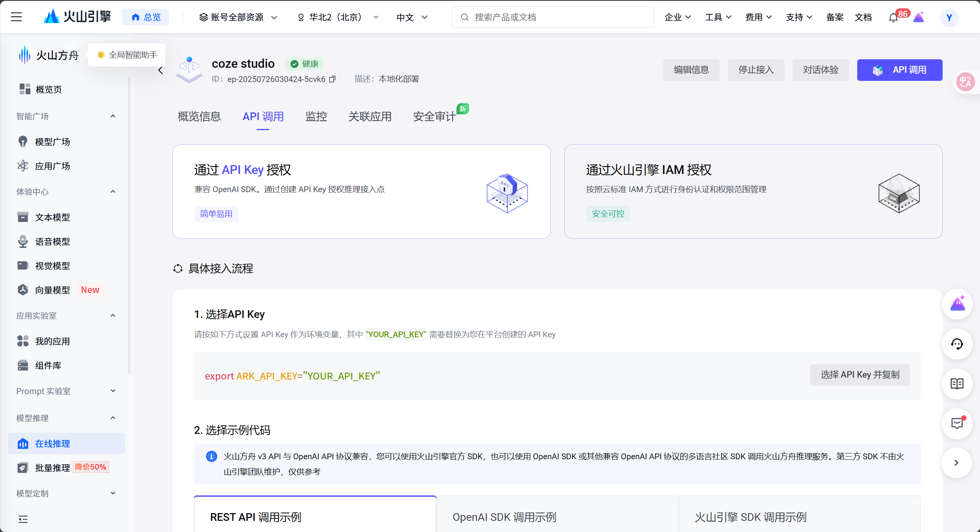Select the 通过火山引擎 IAM 授权 card
Screen dimensions: 980x532
click(753, 192)
